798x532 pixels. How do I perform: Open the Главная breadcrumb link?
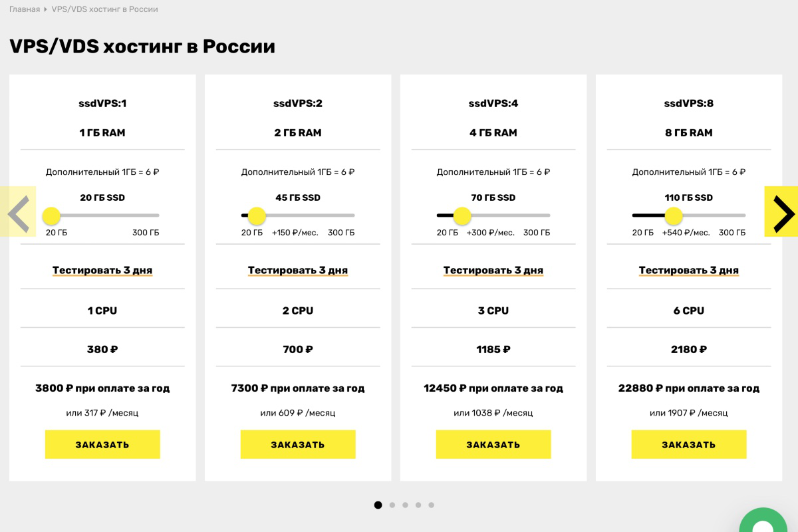25,9
